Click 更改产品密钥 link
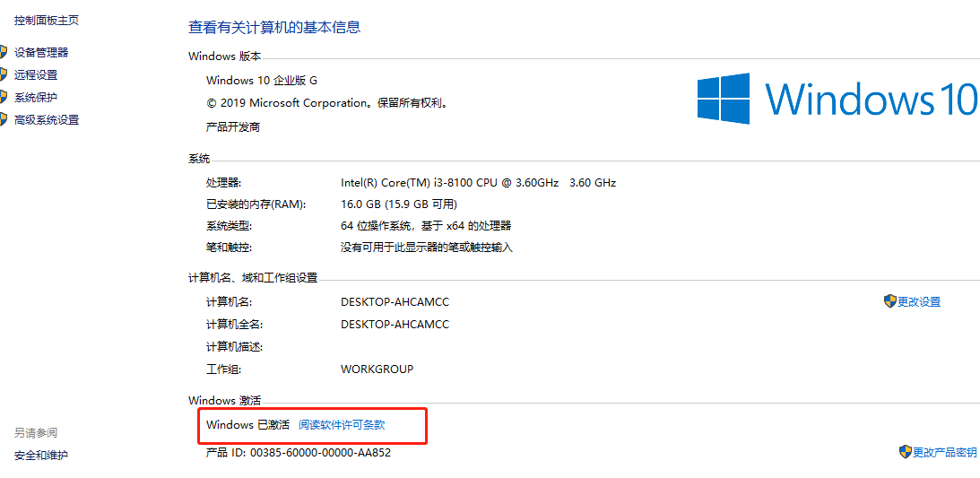The width and height of the screenshot is (980, 478). [x=944, y=452]
